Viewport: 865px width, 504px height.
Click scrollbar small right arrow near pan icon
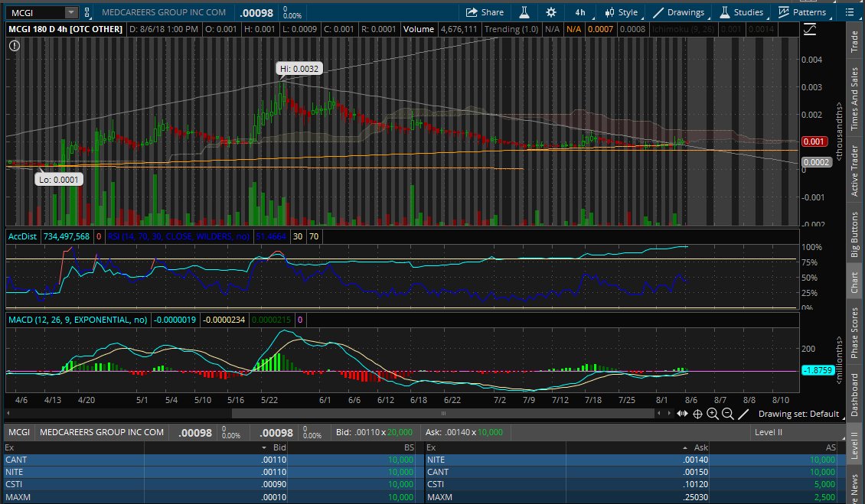tap(669, 413)
